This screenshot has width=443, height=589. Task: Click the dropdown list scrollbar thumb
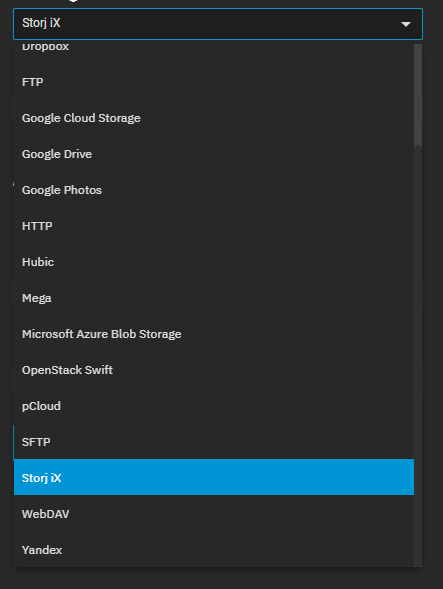click(418, 95)
